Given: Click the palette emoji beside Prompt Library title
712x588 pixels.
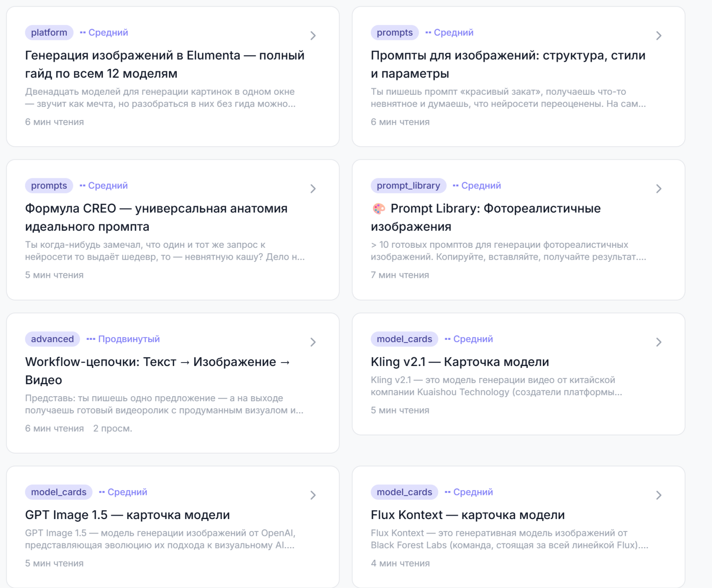Looking at the screenshot, I should 379,209.
